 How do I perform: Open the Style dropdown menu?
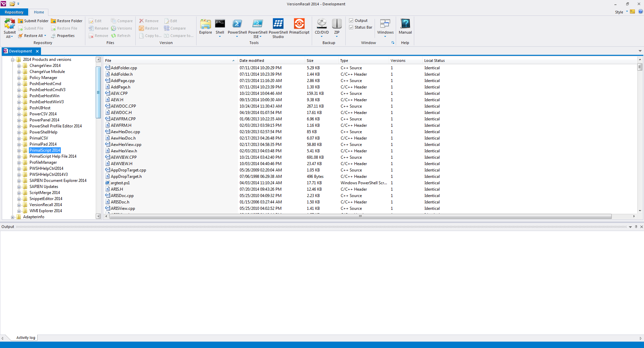click(621, 12)
